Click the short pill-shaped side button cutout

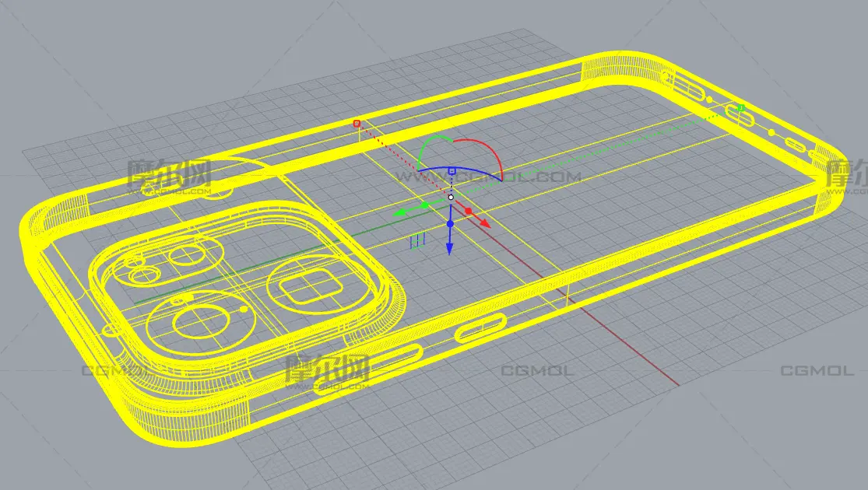pos(481,328)
